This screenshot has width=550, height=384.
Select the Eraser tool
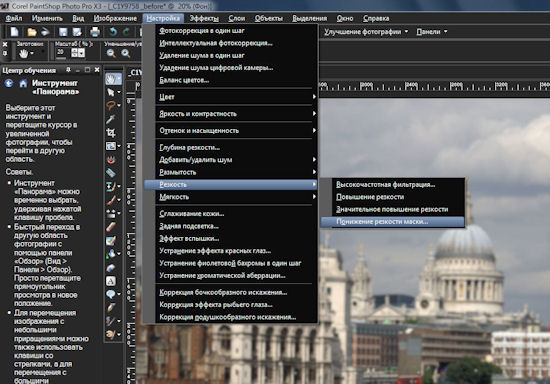[x=111, y=227]
